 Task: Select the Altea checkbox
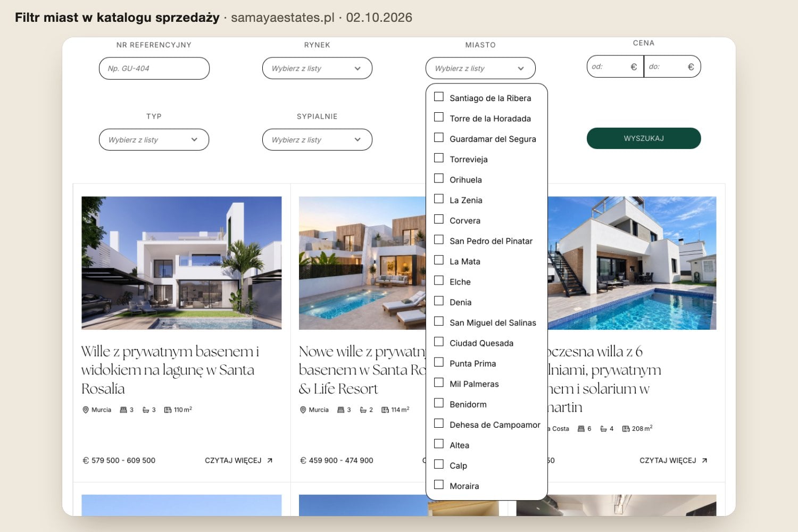click(439, 444)
